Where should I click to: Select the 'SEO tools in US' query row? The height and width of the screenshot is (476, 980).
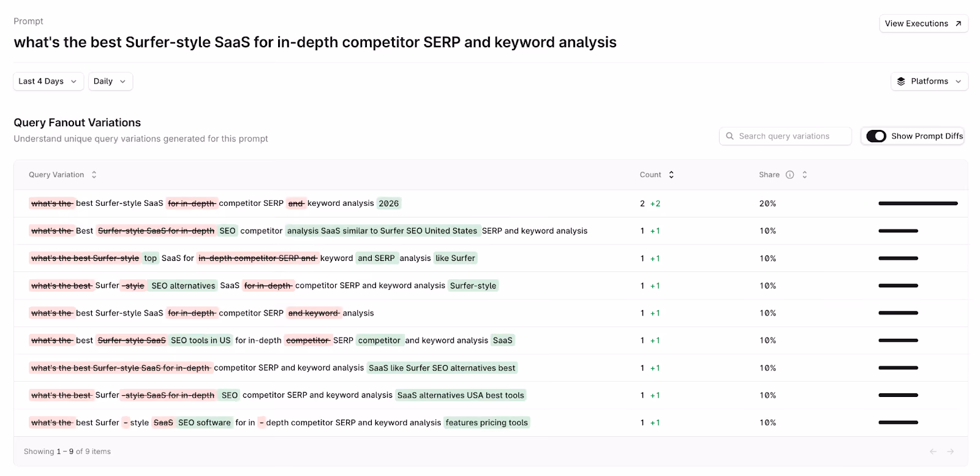[491, 341]
